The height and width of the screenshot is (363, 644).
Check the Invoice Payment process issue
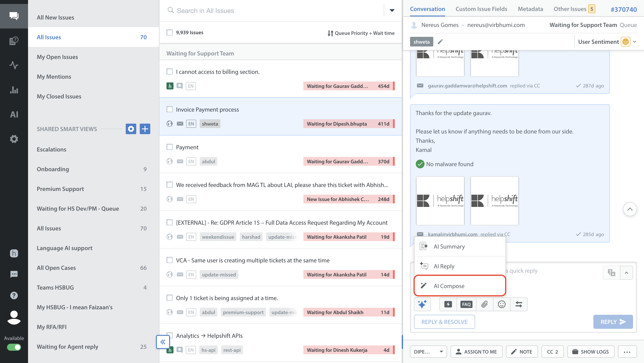point(170,109)
